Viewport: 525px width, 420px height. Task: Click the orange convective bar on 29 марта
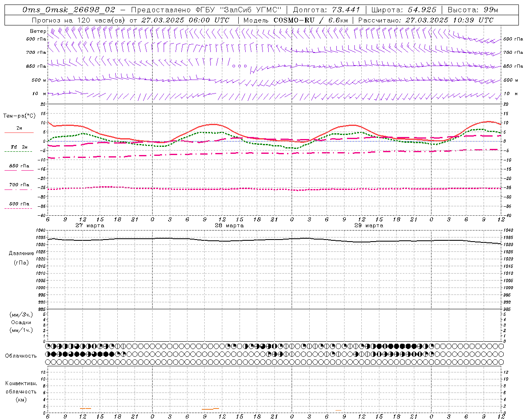pyautogui.click(x=338, y=410)
